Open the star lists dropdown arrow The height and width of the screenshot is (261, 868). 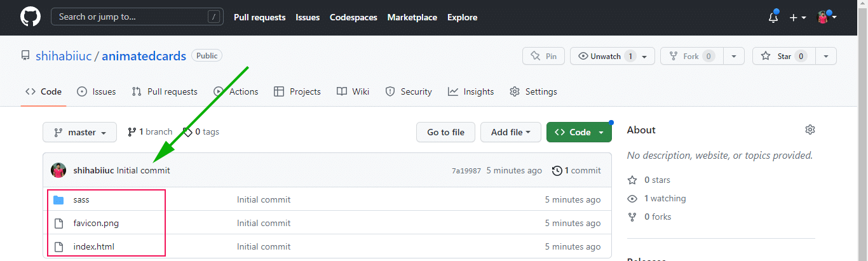826,56
